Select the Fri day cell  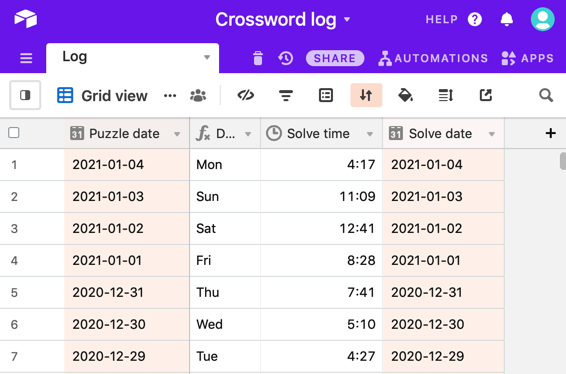coord(225,260)
